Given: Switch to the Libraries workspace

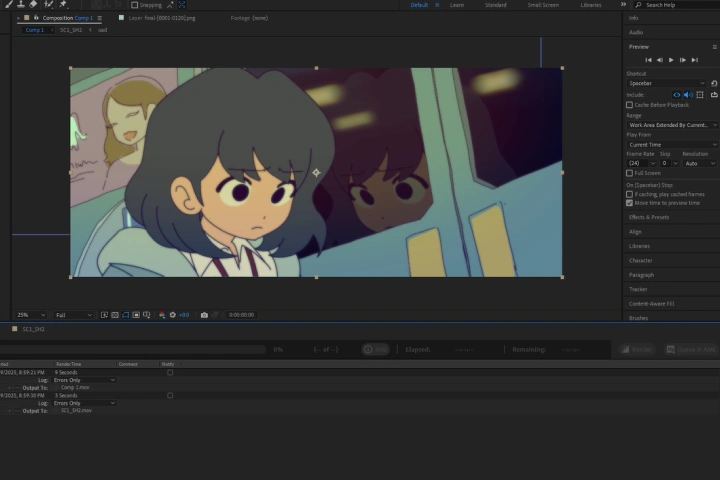Looking at the screenshot, I should [591, 5].
